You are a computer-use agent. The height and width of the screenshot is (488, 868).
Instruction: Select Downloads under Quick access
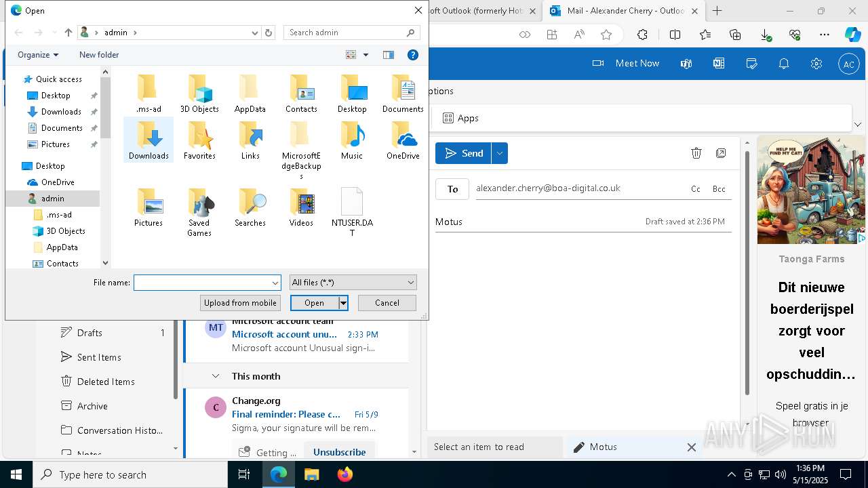click(x=61, y=112)
